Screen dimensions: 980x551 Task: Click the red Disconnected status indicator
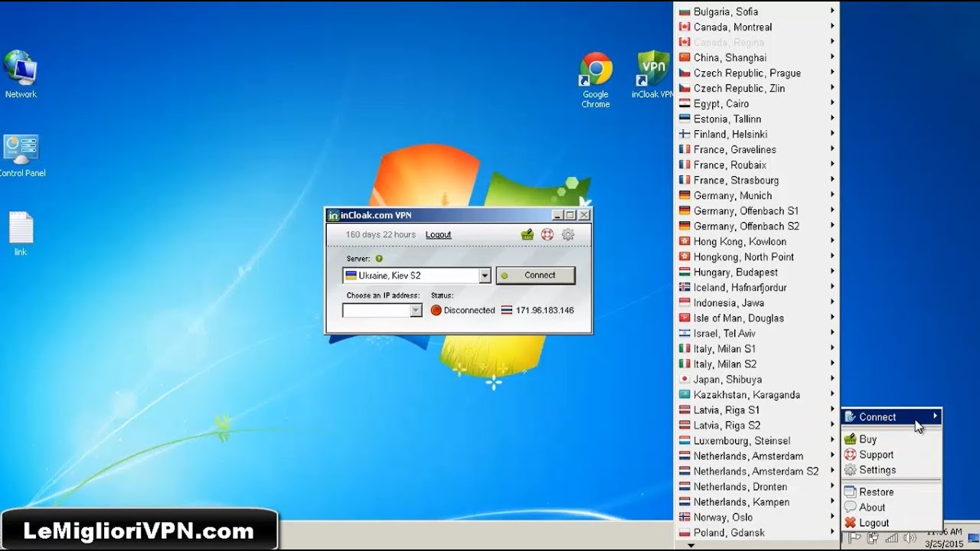coord(436,311)
